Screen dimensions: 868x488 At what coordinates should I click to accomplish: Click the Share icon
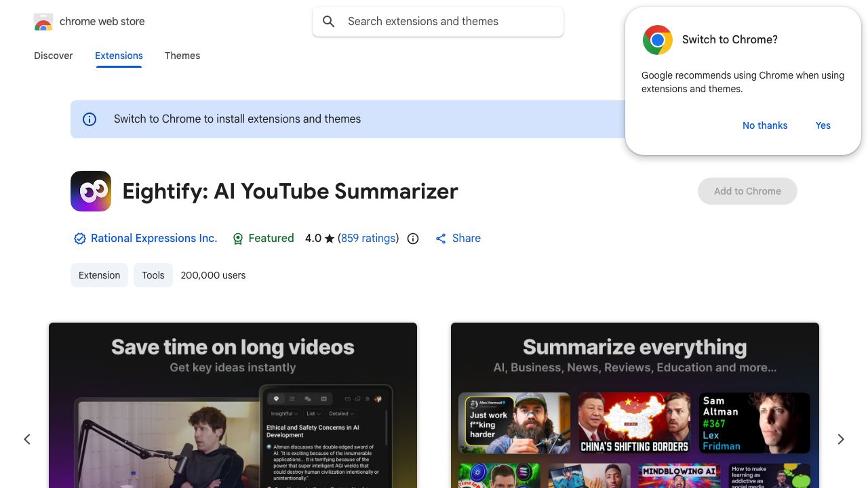pyautogui.click(x=441, y=239)
